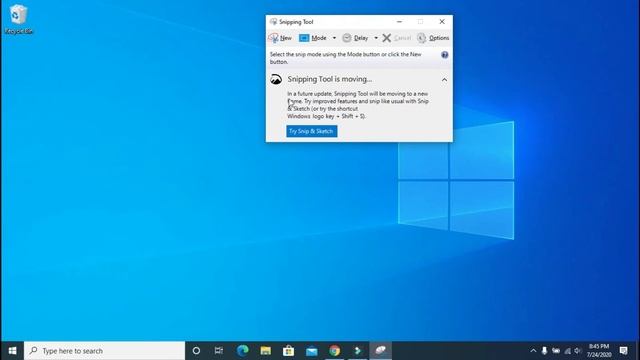The height and width of the screenshot is (360, 640).
Task: Select the Recycle Bin desktop icon
Action: 18,19
